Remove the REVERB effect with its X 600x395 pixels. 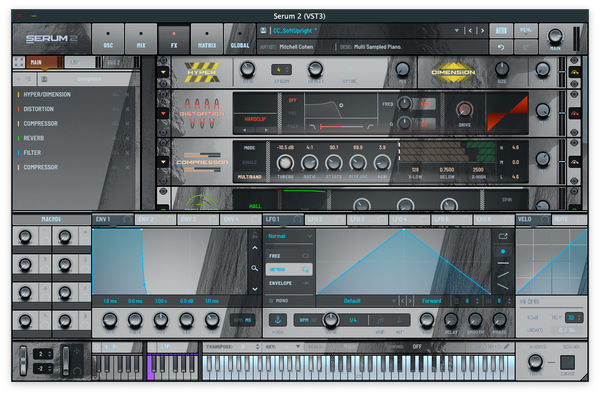tap(127, 138)
